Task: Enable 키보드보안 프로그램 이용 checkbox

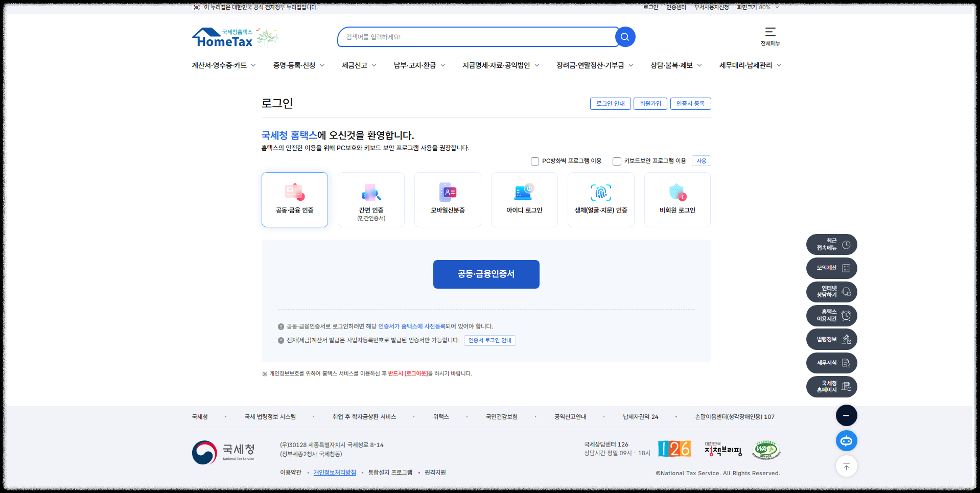Action: 617,161
